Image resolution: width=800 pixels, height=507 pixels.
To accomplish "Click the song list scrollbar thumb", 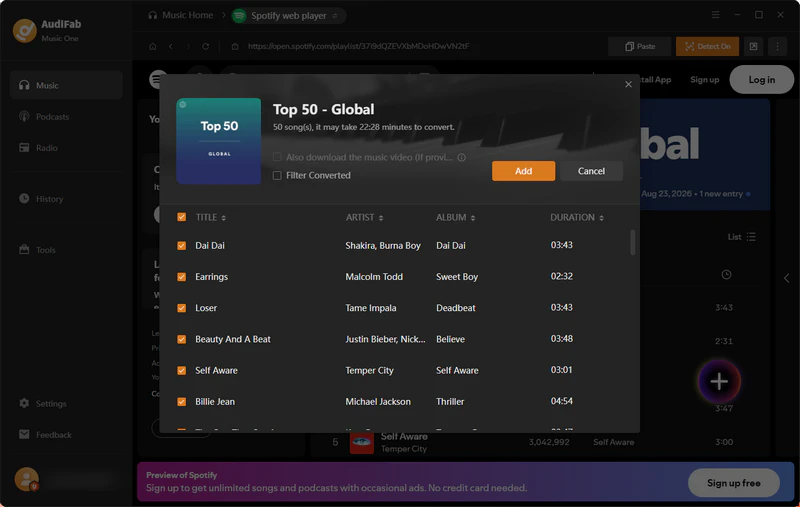I will 633,242.
